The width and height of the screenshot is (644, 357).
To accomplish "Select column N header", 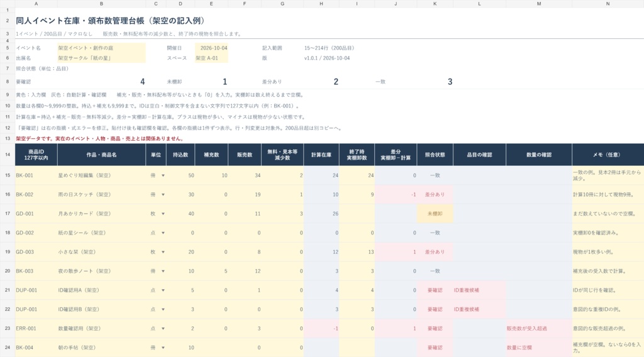I will (608, 4).
